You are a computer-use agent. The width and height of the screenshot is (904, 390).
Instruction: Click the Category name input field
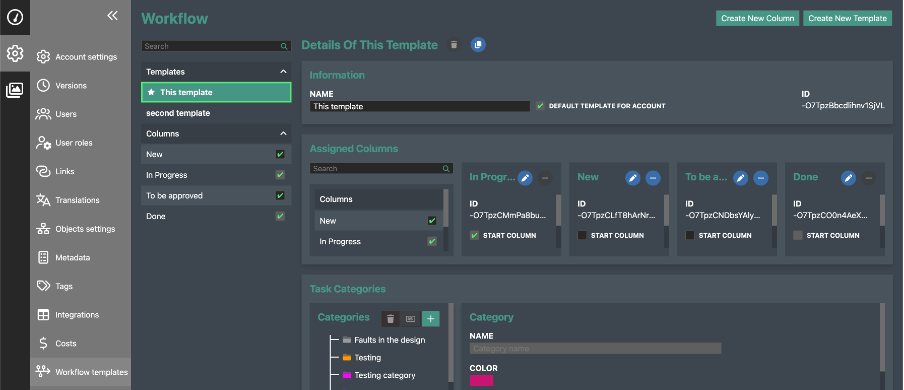point(596,348)
